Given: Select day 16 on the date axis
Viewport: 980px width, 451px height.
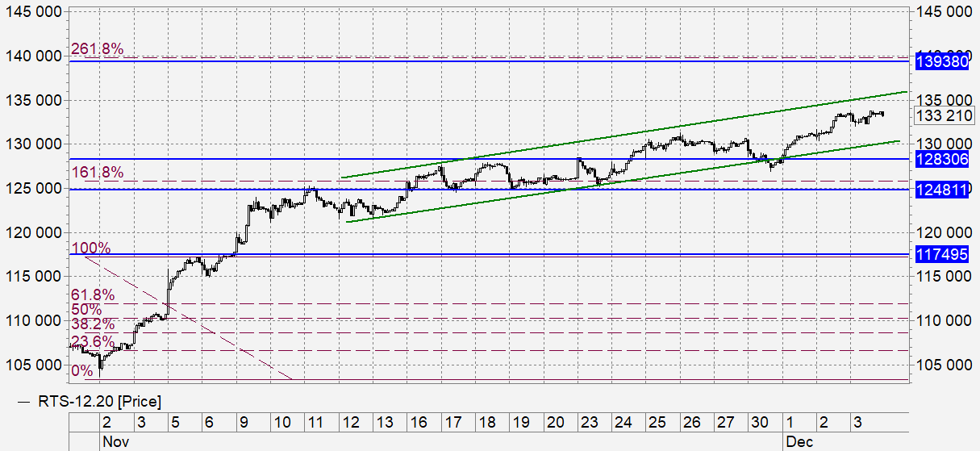Looking at the screenshot, I should (417, 423).
